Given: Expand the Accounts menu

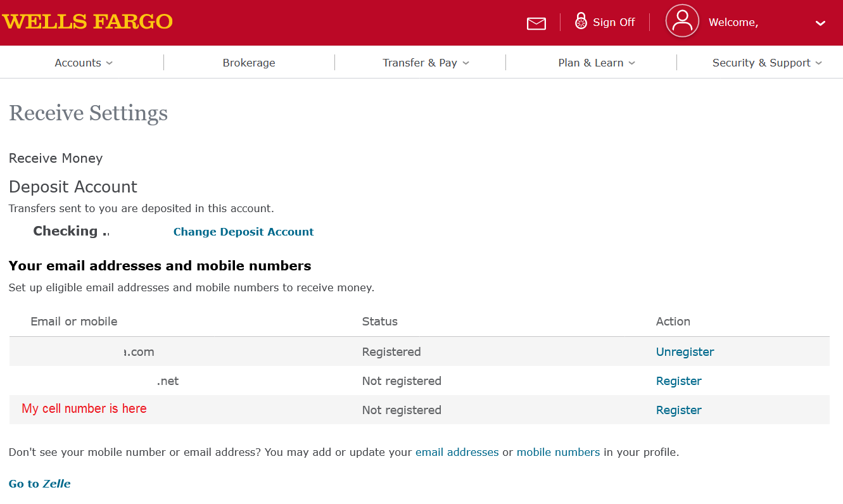Looking at the screenshot, I should point(84,63).
